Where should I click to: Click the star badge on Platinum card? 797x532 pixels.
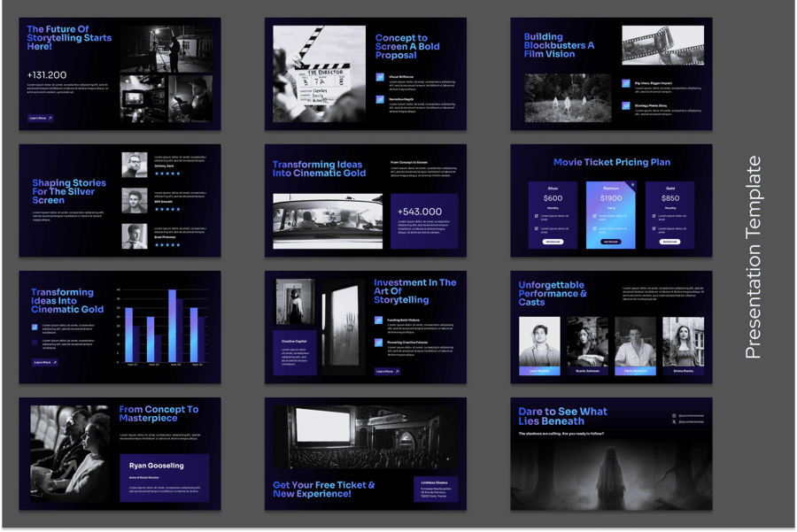pyautogui.click(x=632, y=185)
